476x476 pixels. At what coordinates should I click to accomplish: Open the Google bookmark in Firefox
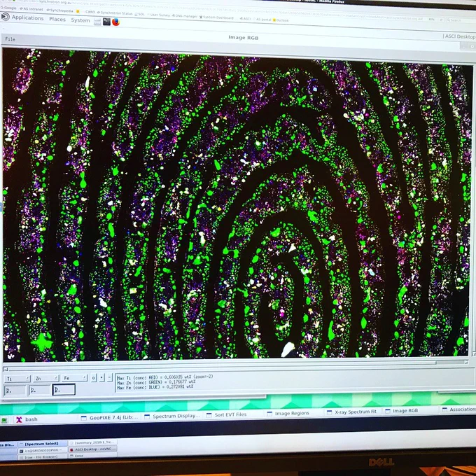(x=8, y=8)
